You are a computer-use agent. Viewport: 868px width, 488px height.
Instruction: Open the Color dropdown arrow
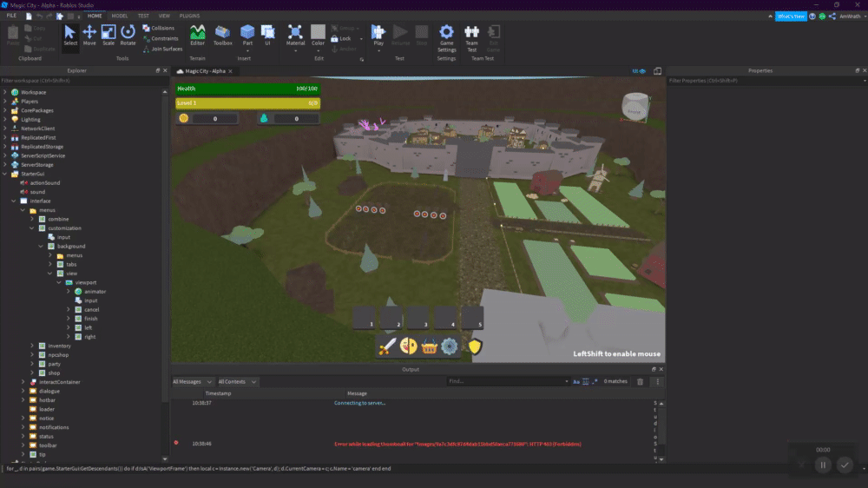point(318,50)
